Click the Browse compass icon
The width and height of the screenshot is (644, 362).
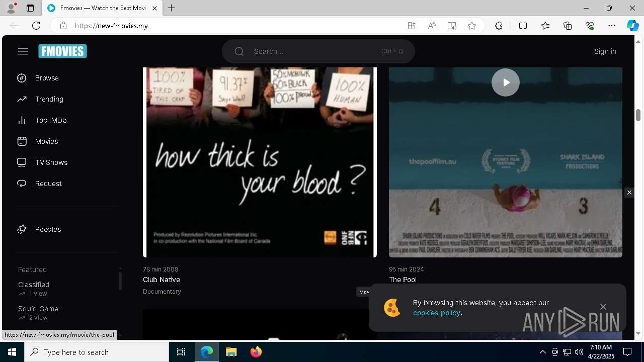pos(22,78)
